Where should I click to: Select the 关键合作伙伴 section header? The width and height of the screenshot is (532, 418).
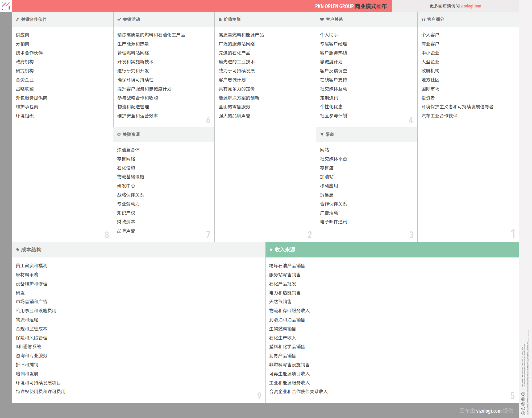point(34,19)
